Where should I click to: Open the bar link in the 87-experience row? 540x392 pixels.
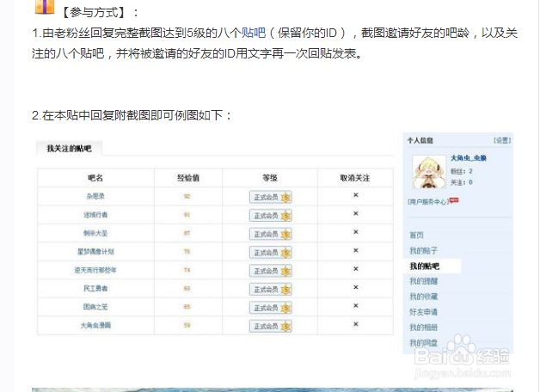(95, 233)
